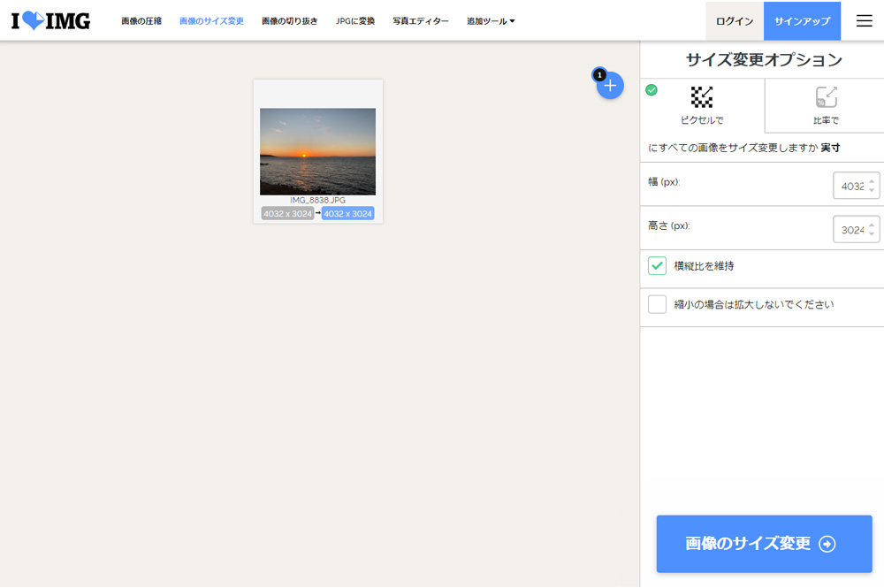The width and height of the screenshot is (884, 588).
Task: Expand the 追加ツール dropdown menu
Action: pos(491,21)
